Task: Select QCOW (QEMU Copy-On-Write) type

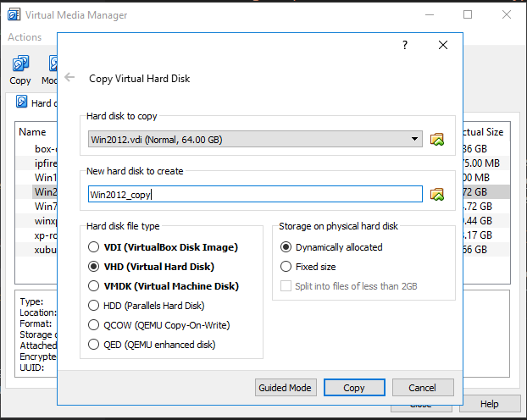Action: pos(158,325)
